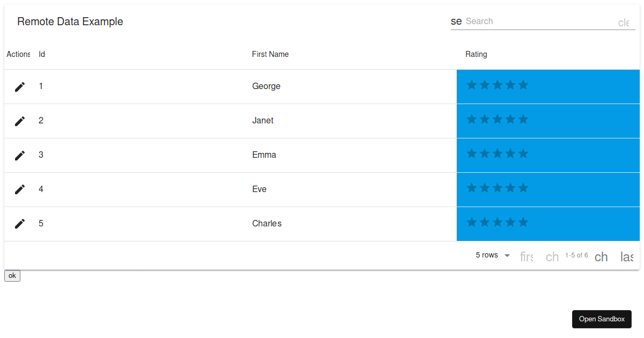Viewport: 644px width, 338px height.
Task: Jump to the last page of the table
Action: point(626,256)
